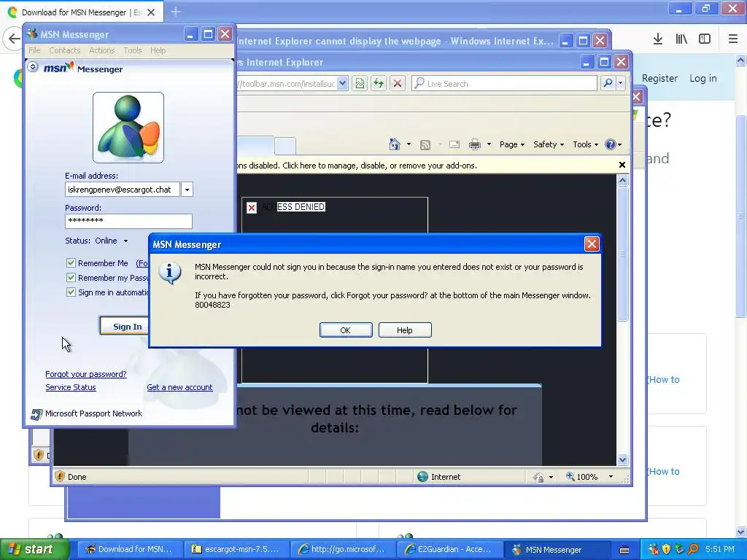The height and width of the screenshot is (560, 747).
Task: Click the magnifier icon in the system tray
Action: tap(693, 549)
